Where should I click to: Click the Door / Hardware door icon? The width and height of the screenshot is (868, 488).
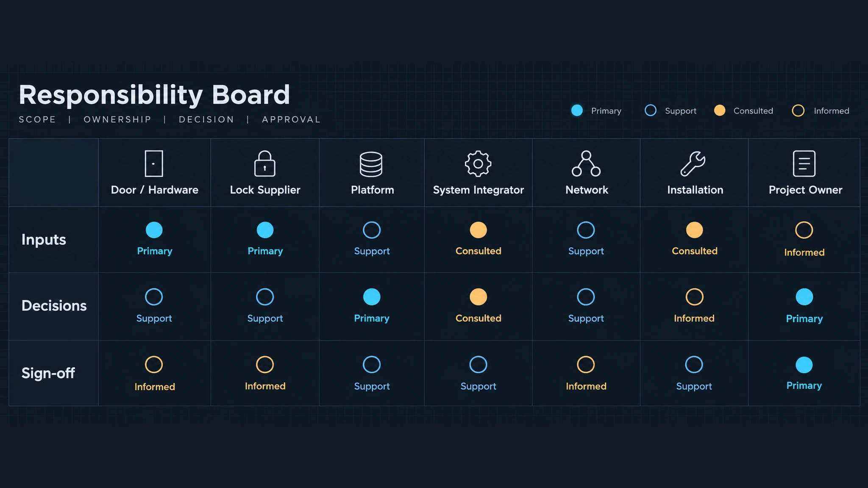pos(154,164)
